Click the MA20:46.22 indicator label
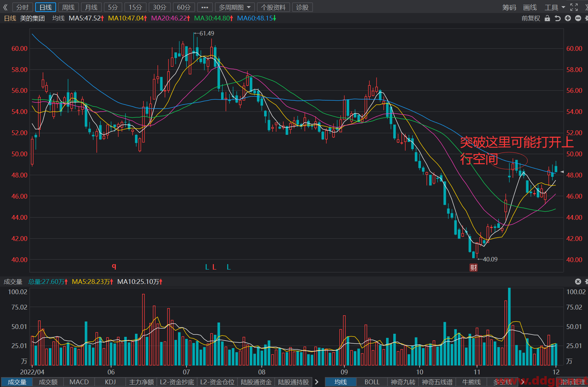The height and width of the screenshot is (387, 588). click(x=170, y=18)
